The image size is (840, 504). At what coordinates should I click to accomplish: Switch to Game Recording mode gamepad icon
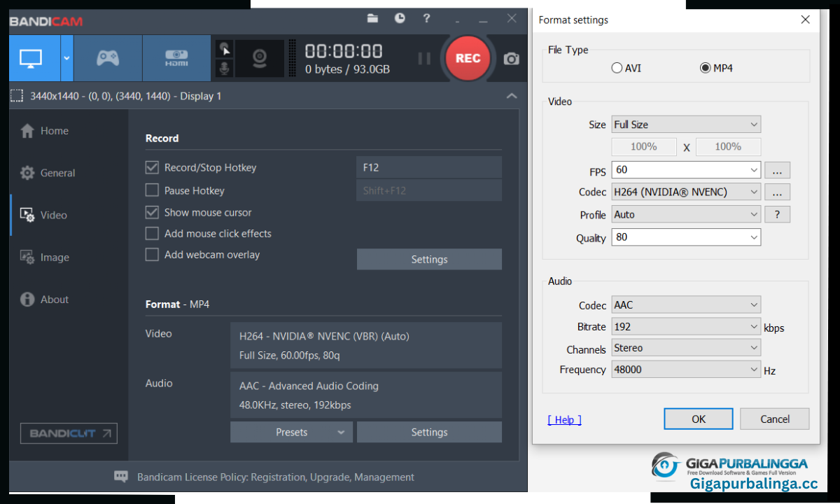click(x=108, y=59)
